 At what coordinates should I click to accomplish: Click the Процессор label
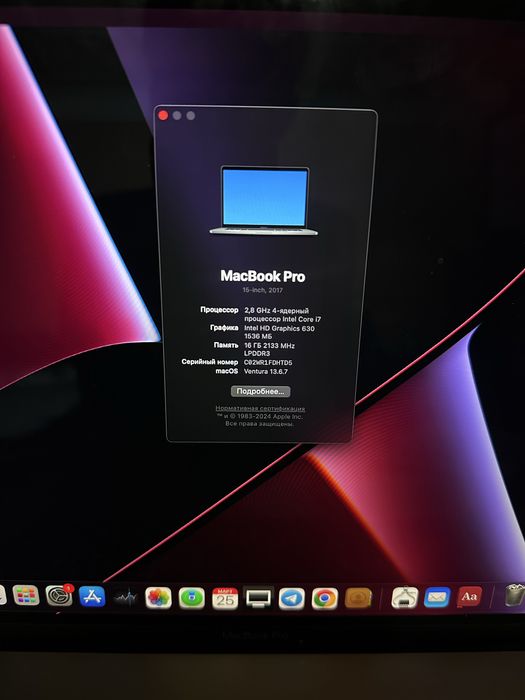pos(219,310)
